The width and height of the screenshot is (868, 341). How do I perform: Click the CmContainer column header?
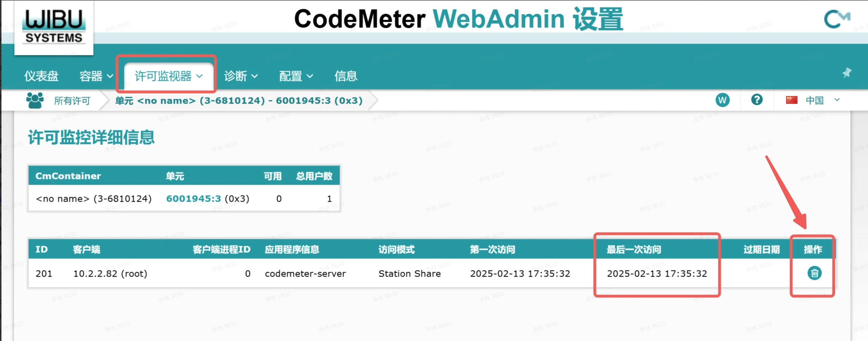pyautogui.click(x=68, y=176)
